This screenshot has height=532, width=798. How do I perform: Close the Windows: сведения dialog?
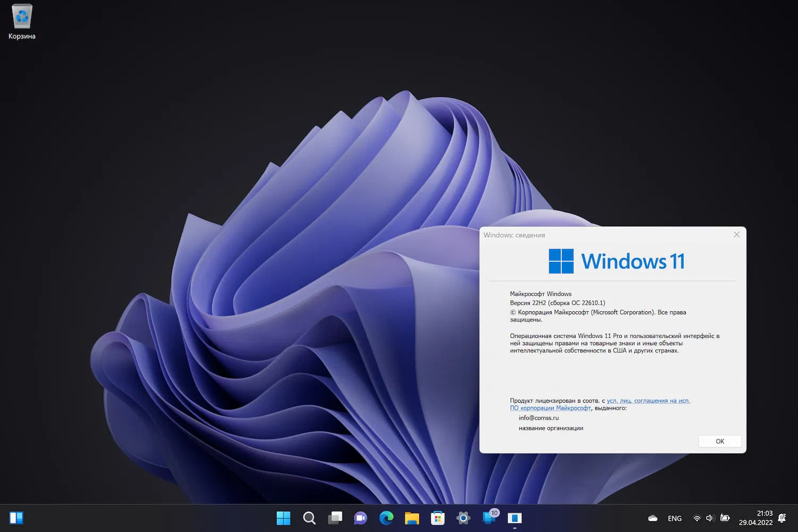[736, 235]
